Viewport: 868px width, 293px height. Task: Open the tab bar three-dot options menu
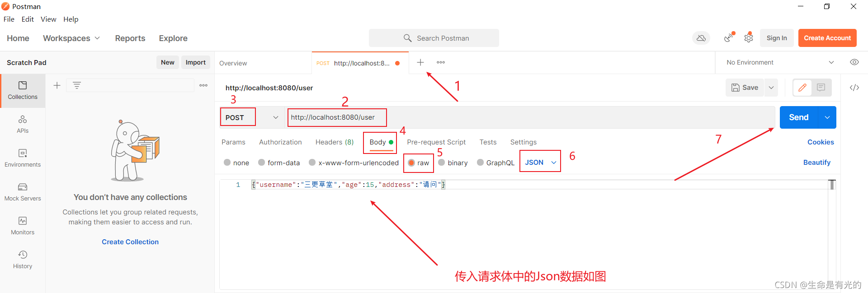(441, 62)
